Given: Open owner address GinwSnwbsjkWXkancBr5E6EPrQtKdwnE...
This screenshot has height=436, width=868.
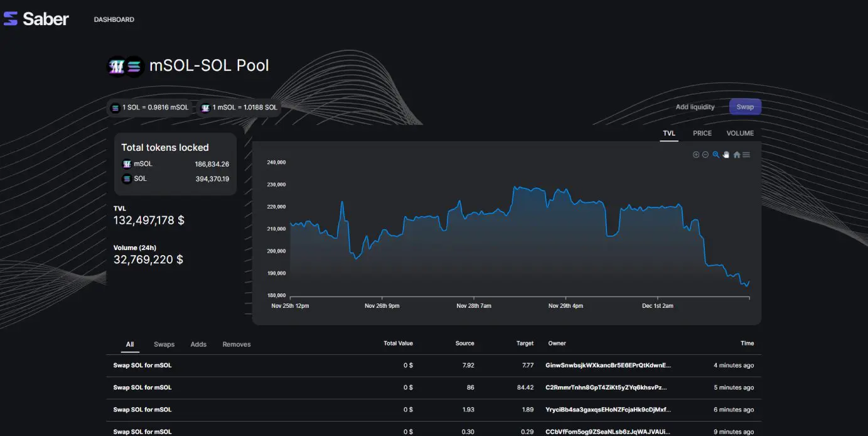Looking at the screenshot, I should point(608,366).
